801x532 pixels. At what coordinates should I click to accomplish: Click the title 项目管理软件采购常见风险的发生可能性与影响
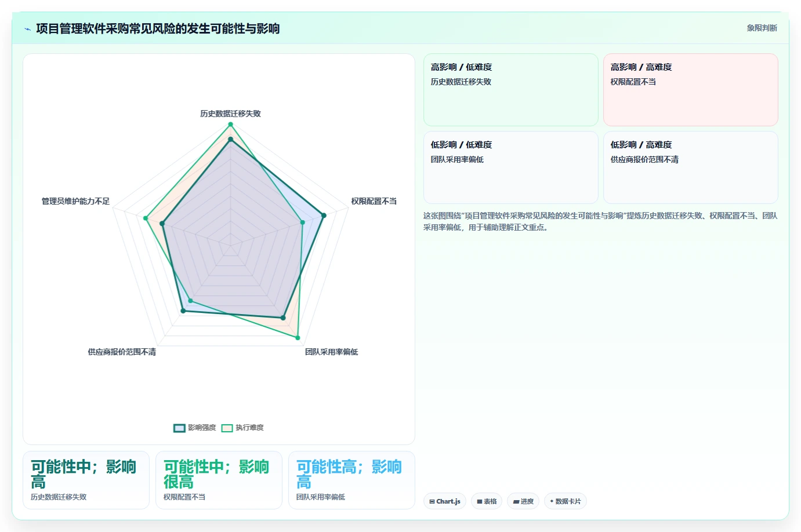pyautogui.click(x=158, y=28)
